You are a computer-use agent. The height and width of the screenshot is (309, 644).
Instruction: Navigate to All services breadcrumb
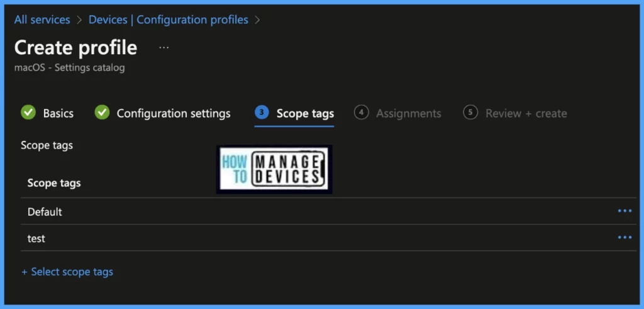point(42,20)
